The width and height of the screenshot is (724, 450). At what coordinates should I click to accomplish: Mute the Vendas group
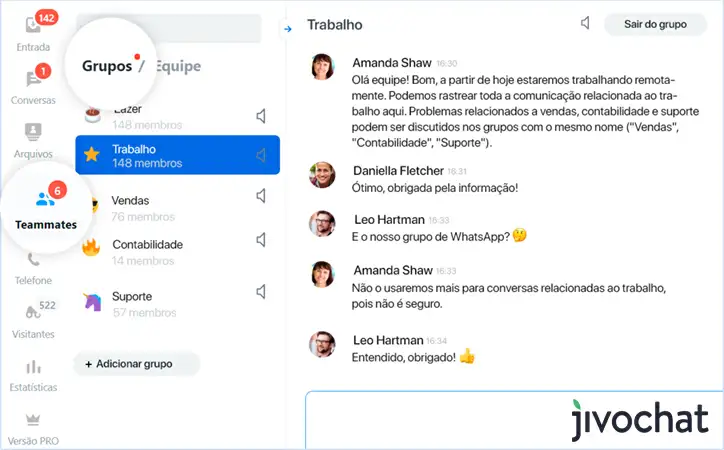(x=261, y=196)
